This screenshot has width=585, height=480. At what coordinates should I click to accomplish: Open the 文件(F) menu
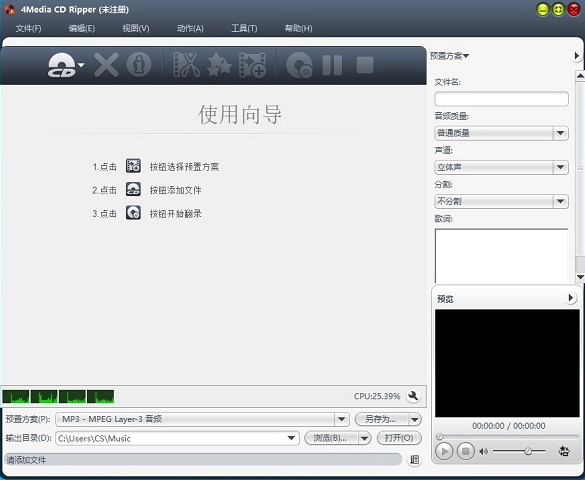tap(28, 28)
